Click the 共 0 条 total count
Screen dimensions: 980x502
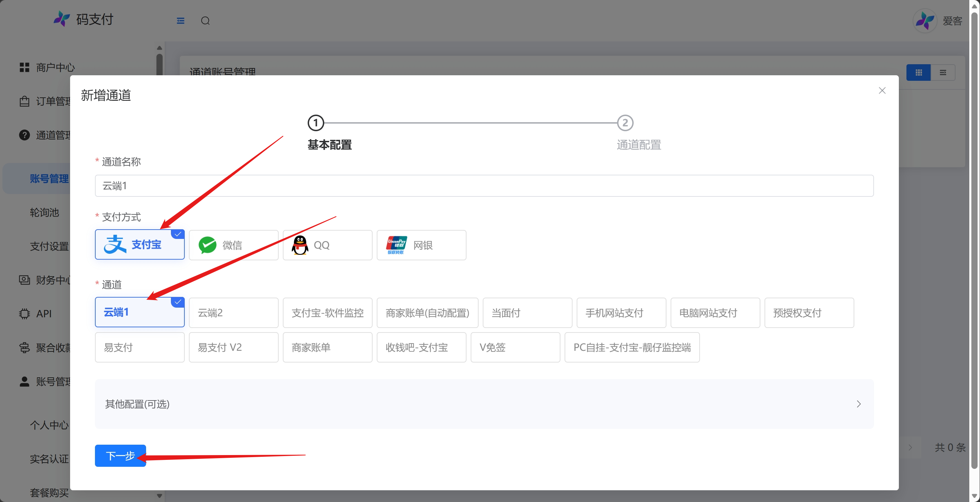pos(950,447)
